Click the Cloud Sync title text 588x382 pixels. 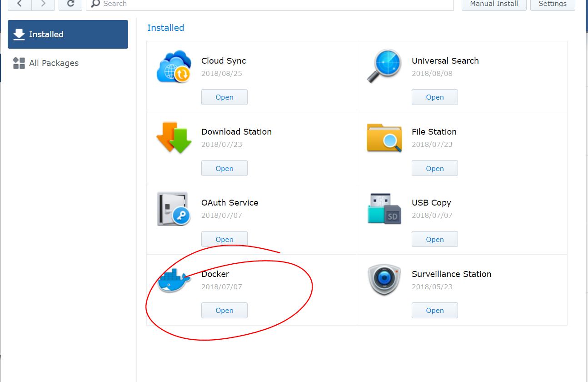224,61
